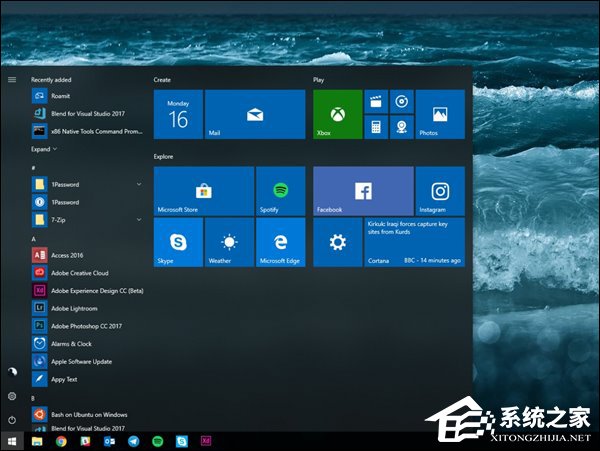
Task: Click the Windows Start button
Action: (12, 441)
